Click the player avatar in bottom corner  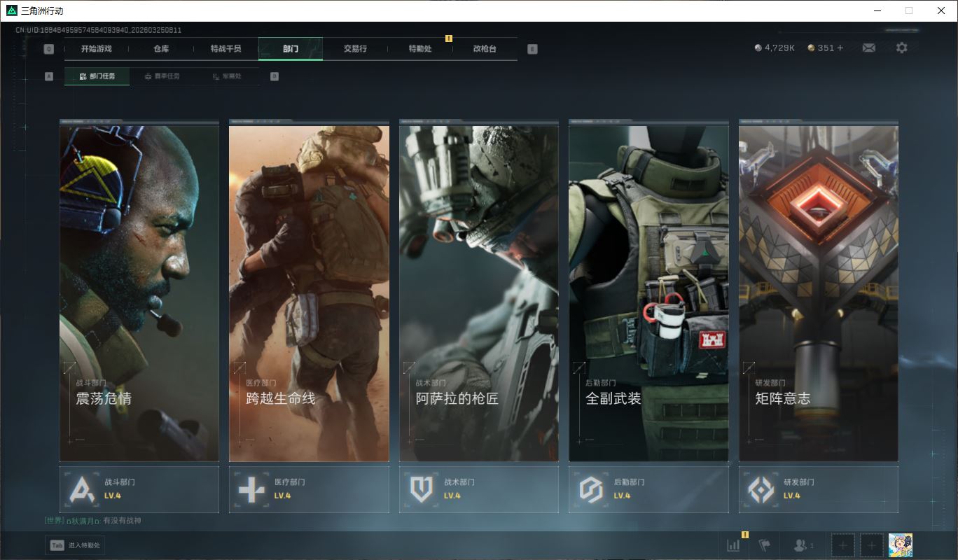(x=900, y=545)
